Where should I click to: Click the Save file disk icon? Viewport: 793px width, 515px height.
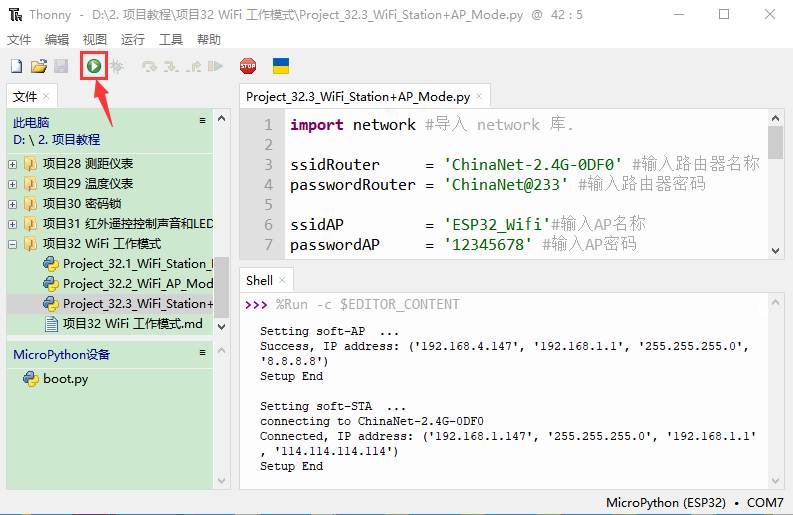click(61, 66)
